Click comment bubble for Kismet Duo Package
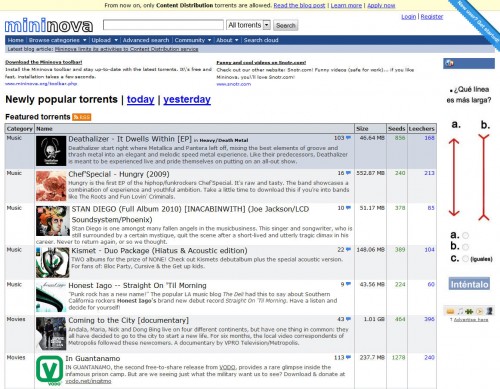Viewport: 500px width, 389px height. pyautogui.click(x=348, y=249)
